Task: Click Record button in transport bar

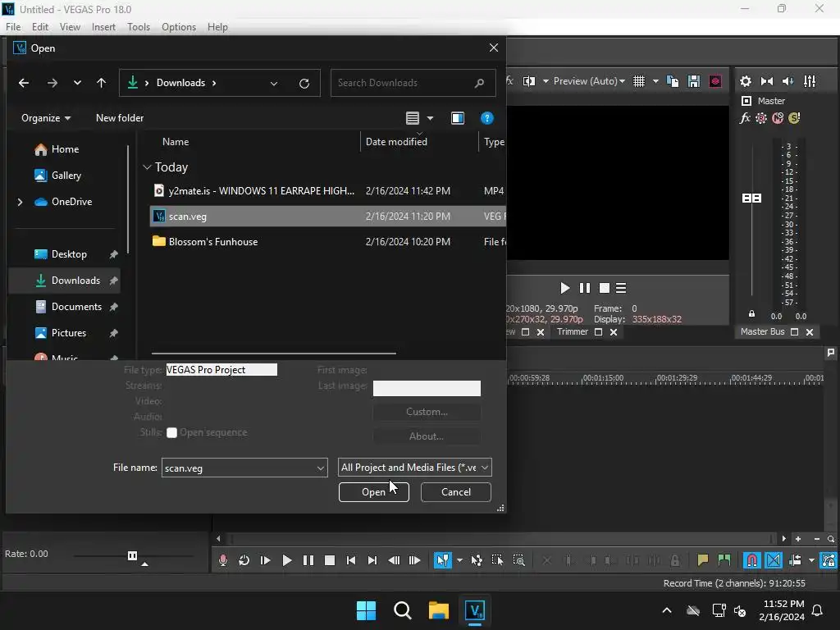Action: point(223,560)
